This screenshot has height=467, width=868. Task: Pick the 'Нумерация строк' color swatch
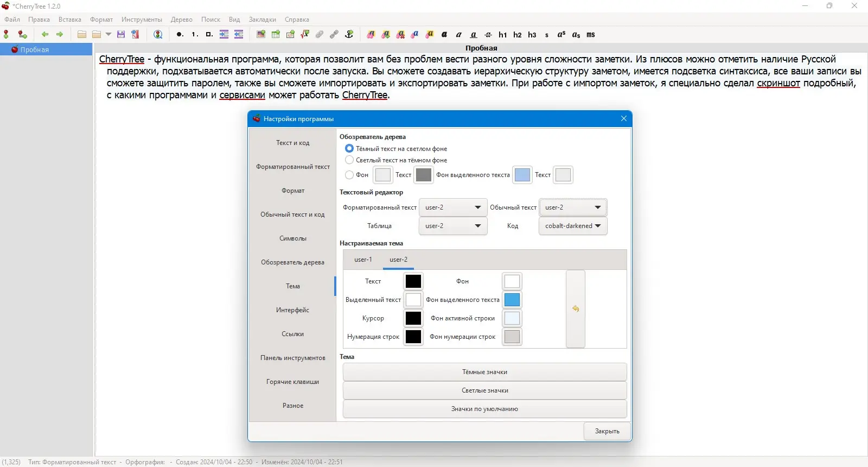(x=413, y=337)
